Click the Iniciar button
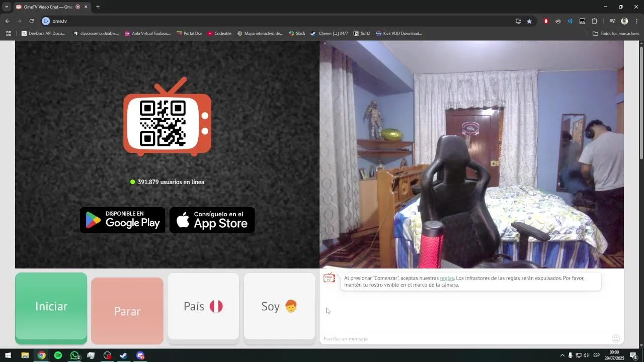This screenshot has width=644, height=362. pos(51,307)
